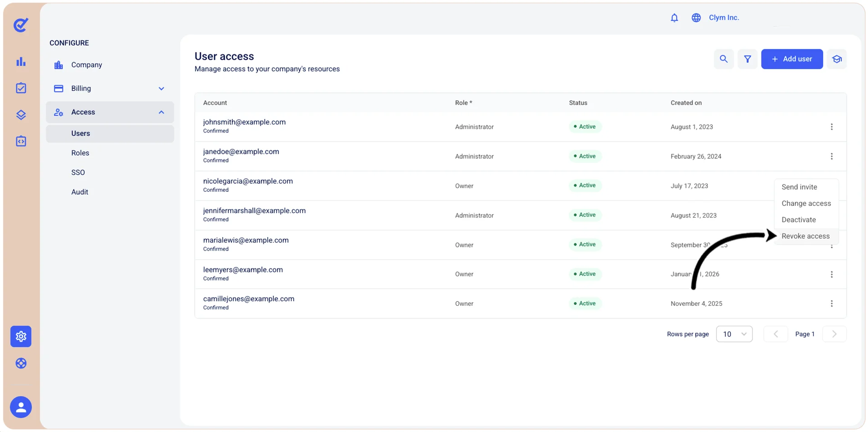Screen dimensions: 868x432
Task: Open the user search magnifier button
Action: (724, 59)
